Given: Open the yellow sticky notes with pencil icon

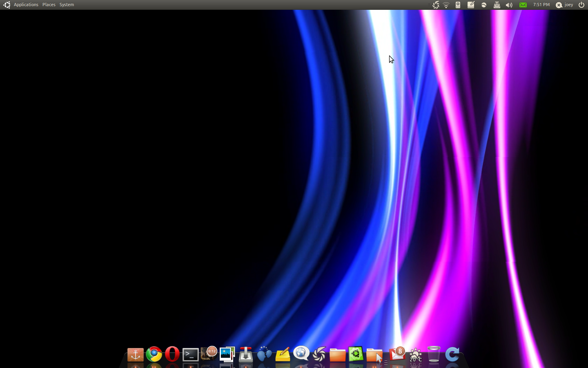Looking at the screenshot, I should coord(283,354).
